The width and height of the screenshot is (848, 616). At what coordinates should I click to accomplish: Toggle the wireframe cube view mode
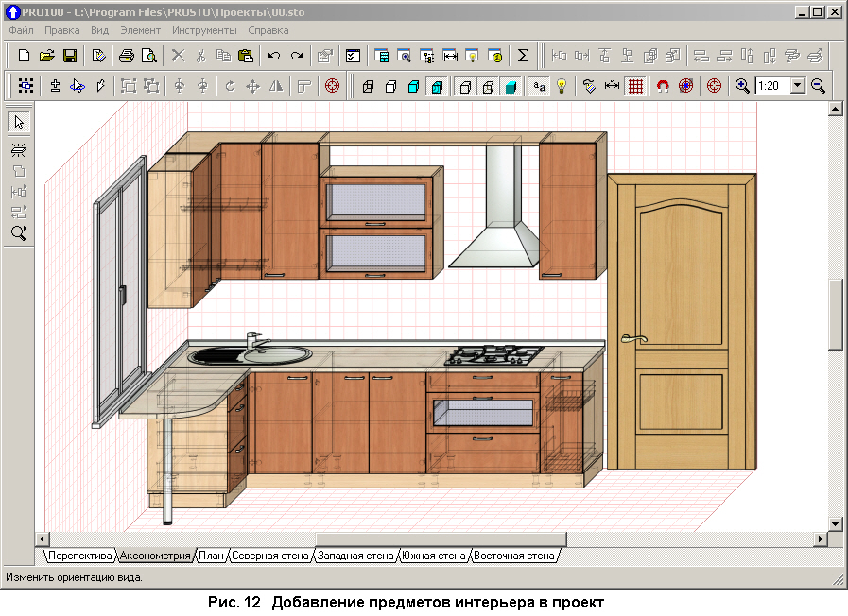coord(369,86)
